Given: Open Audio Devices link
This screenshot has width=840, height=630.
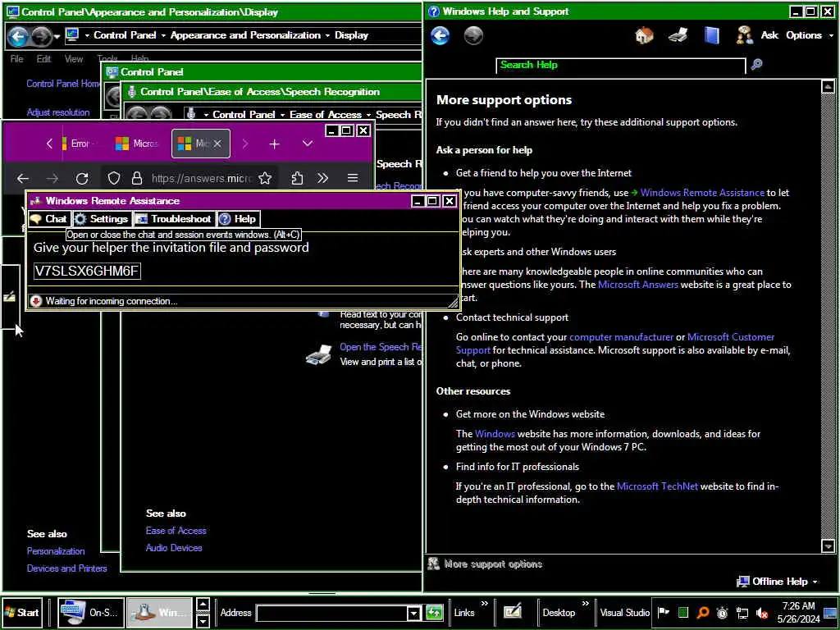Looking at the screenshot, I should tap(174, 548).
